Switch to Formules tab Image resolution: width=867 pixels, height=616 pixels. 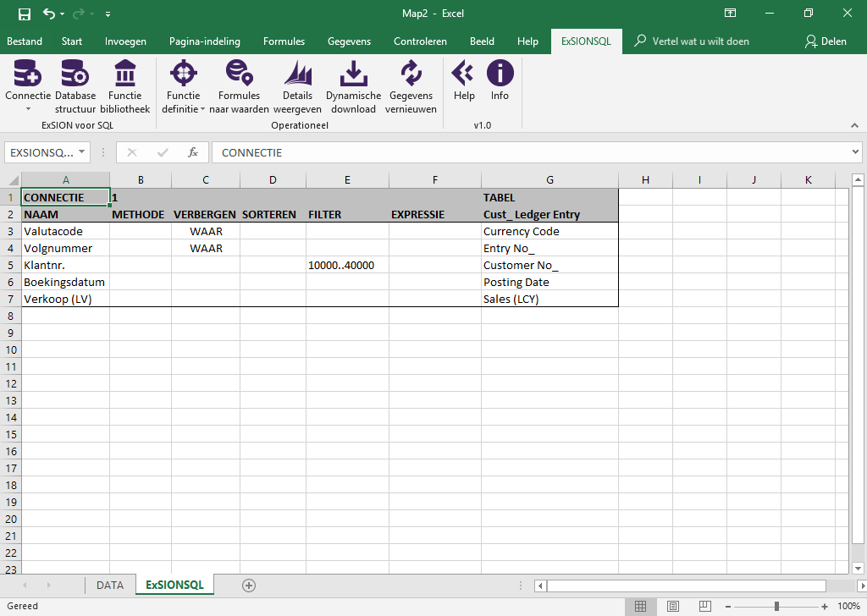point(284,41)
